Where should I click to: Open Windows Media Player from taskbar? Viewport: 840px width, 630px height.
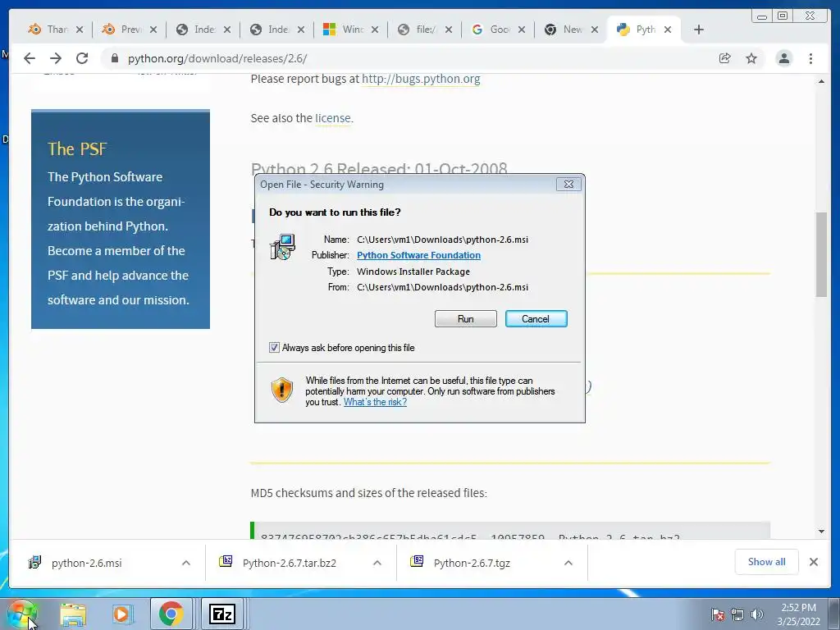(x=122, y=614)
